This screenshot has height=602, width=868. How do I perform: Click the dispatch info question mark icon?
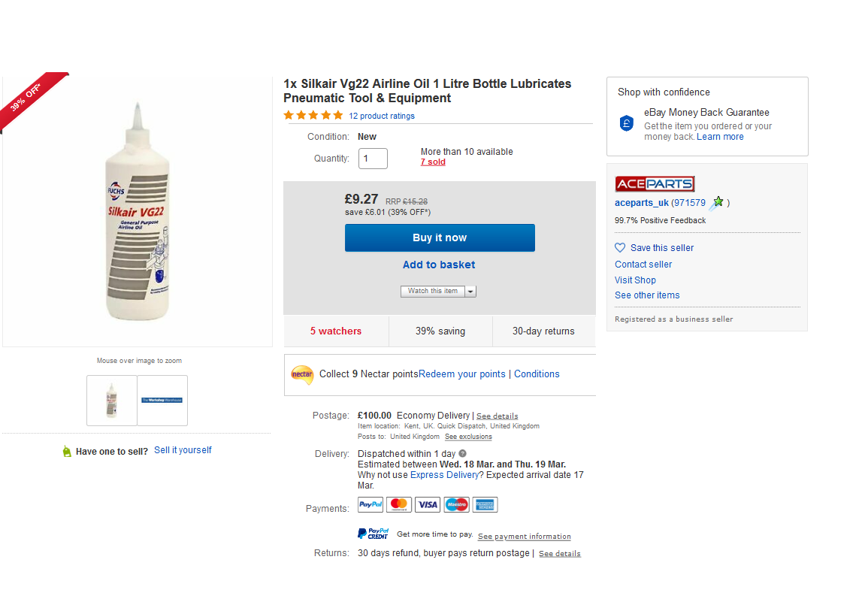463,454
